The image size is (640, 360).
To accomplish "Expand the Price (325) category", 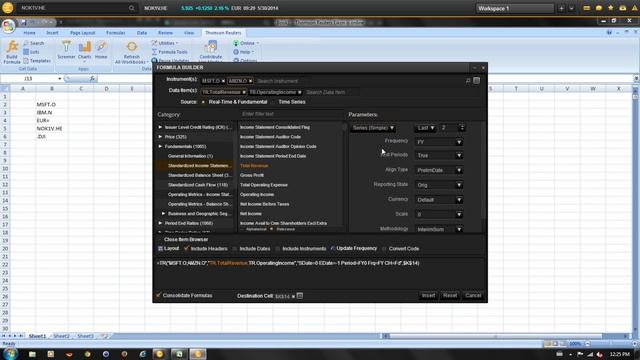I will tap(160, 137).
